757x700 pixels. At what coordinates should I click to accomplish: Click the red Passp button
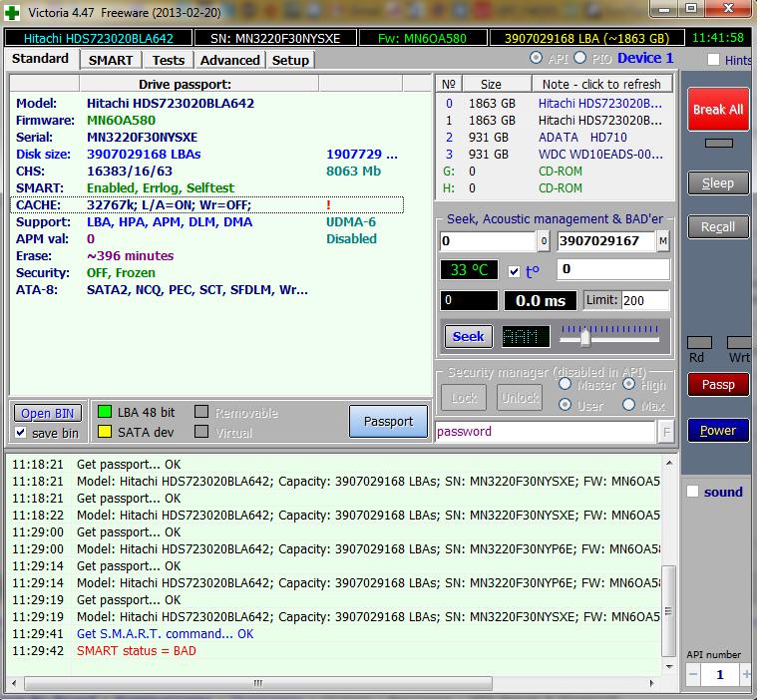click(718, 384)
